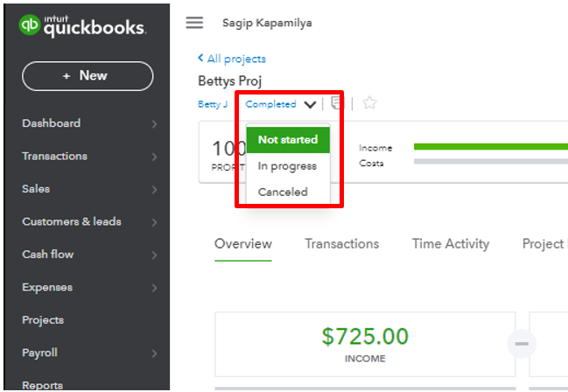
Task: Click the Costs label in summary
Action: point(371,163)
